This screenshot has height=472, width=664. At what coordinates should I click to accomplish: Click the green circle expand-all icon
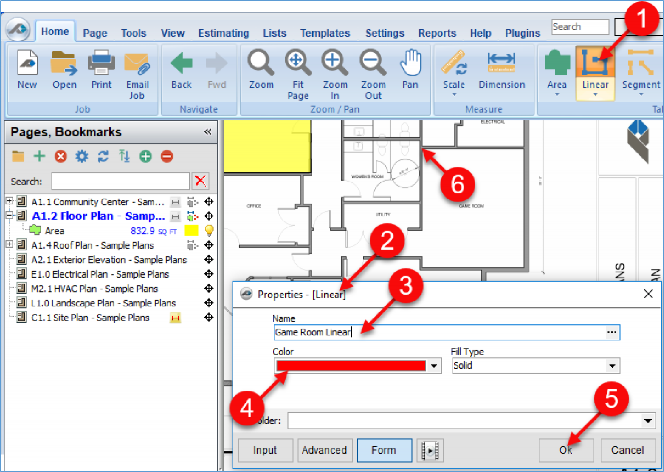145,157
